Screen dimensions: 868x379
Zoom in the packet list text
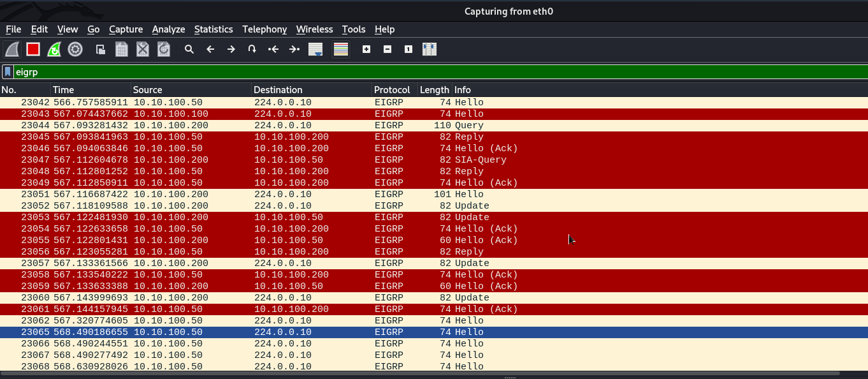click(x=366, y=49)
